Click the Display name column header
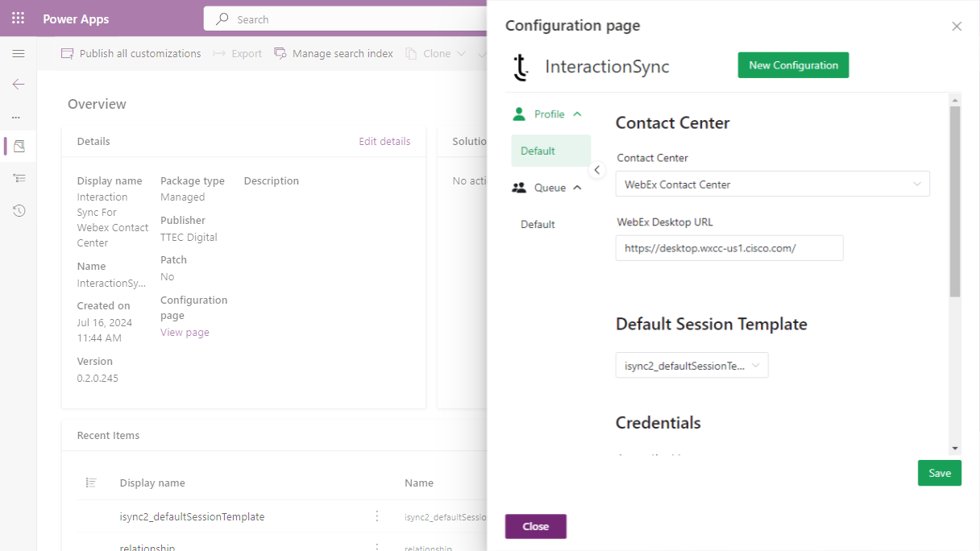 152,483
